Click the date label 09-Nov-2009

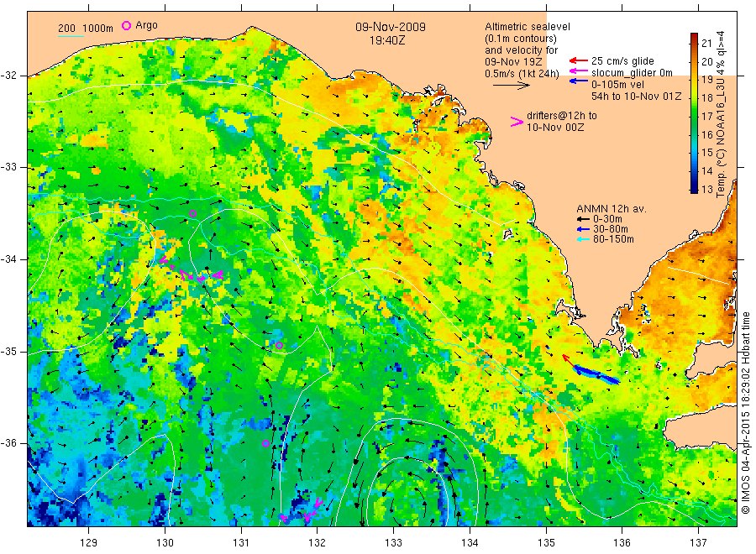pos(391,27)
